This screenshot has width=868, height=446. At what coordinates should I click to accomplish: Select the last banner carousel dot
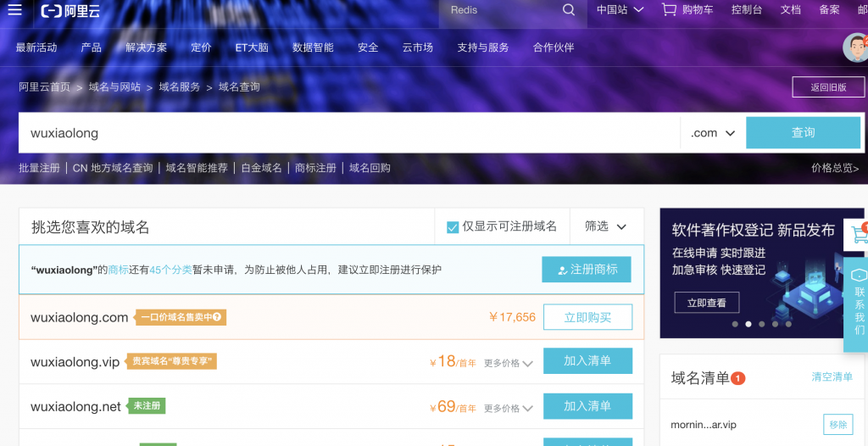(x=788, y=324)
